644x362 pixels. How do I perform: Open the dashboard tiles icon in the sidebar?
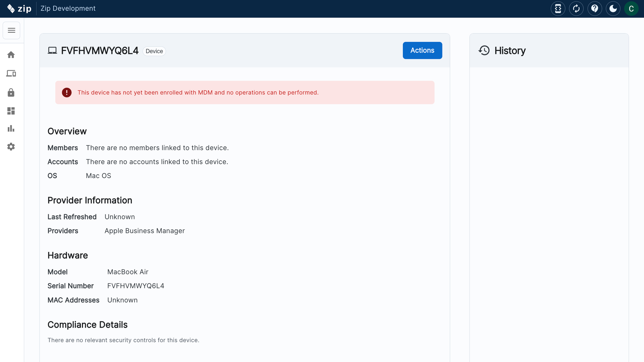click(11, 111)
